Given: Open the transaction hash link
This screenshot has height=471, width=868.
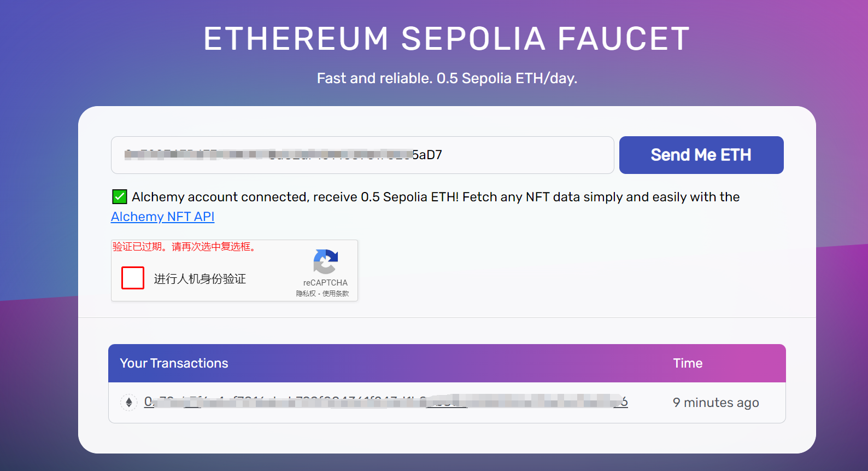Looking at the screenshot, I should point(386,402).
